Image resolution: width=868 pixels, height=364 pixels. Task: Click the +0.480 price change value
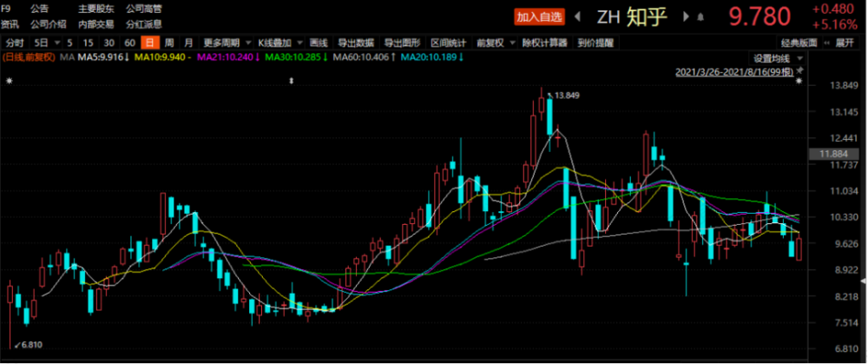point(834,9)
